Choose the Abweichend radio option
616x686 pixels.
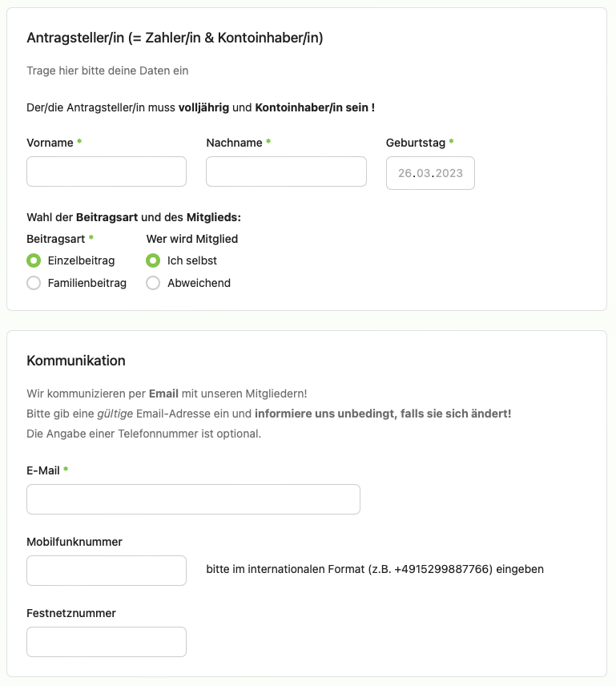(153, 283)
